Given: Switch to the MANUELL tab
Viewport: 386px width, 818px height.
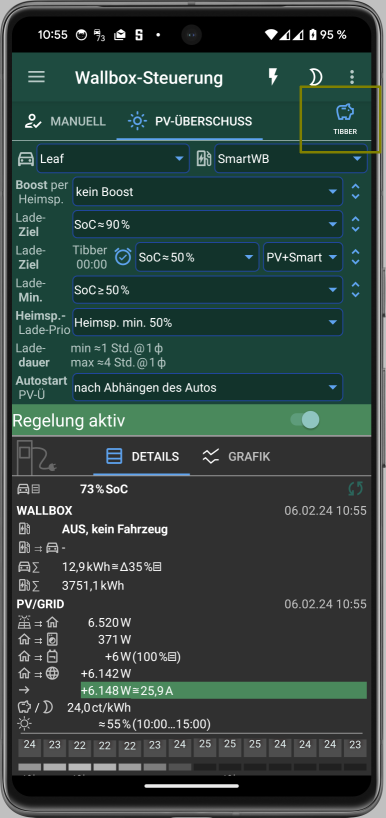Looking at the screenshot, I should pos(65,122).
